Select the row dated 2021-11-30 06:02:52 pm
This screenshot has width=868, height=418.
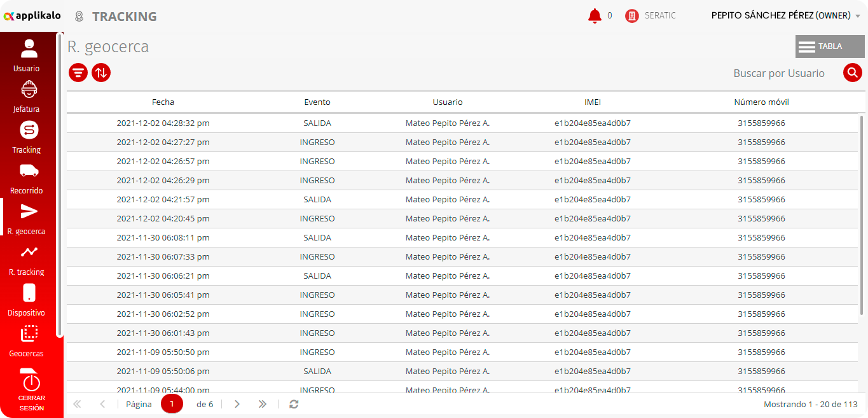(462, 314)
